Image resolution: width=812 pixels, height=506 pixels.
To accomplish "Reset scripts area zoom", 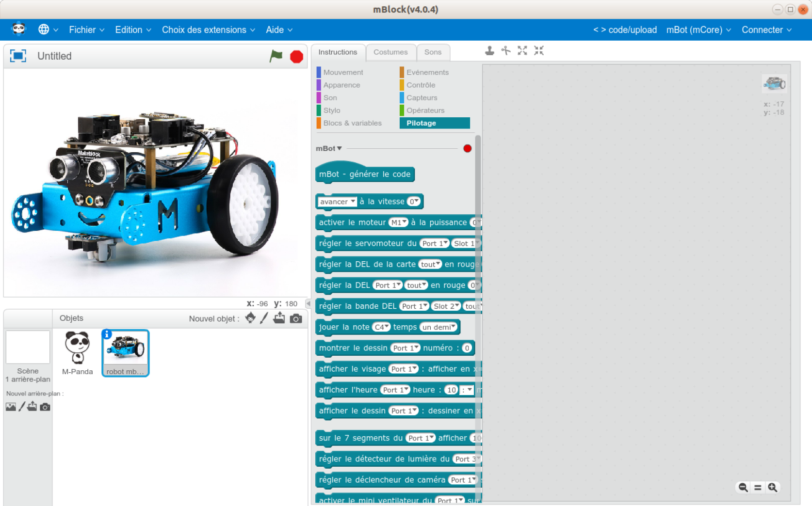I will [758, 488].
